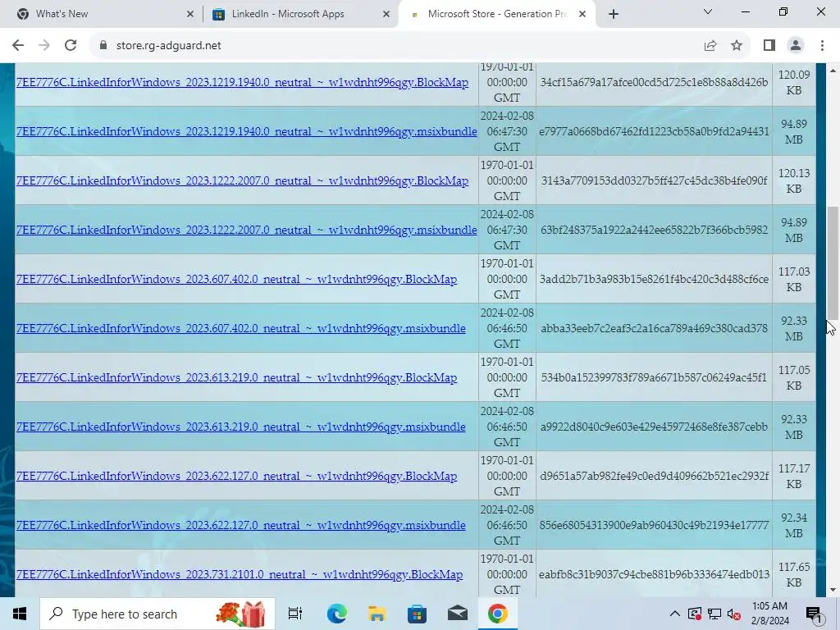Screen dimensions: 840x630
Task: Bookmark this page with star
Action: 737,46
